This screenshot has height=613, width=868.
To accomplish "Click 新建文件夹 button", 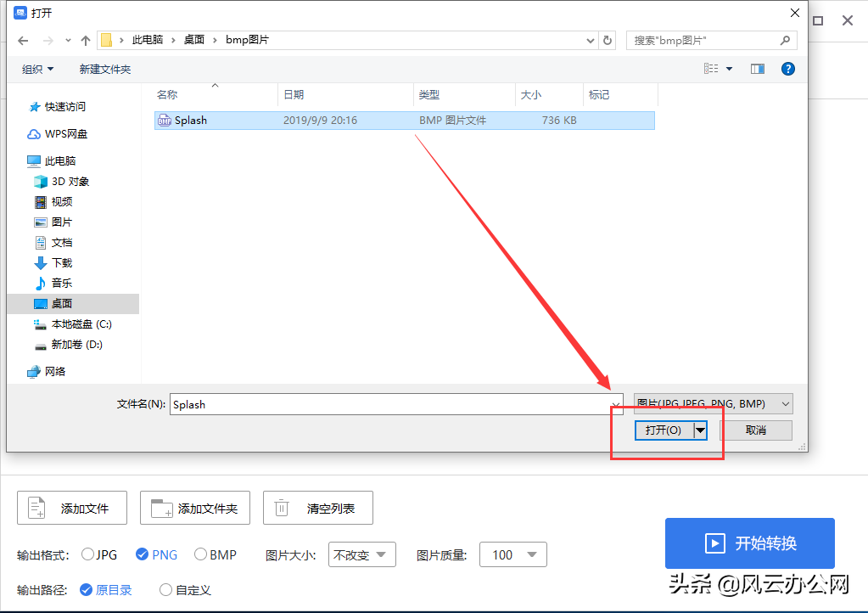I will coord(104,70).
